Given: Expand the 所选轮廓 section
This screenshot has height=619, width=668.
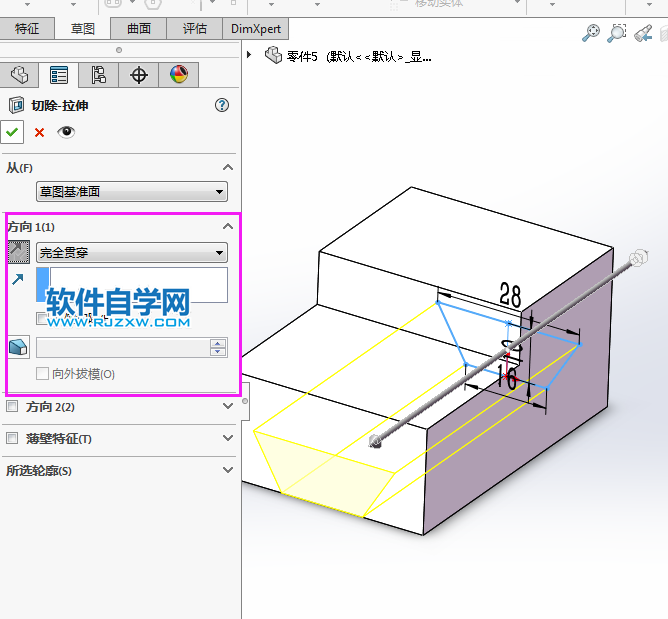Looking at the screenshot, I should 227,470.
